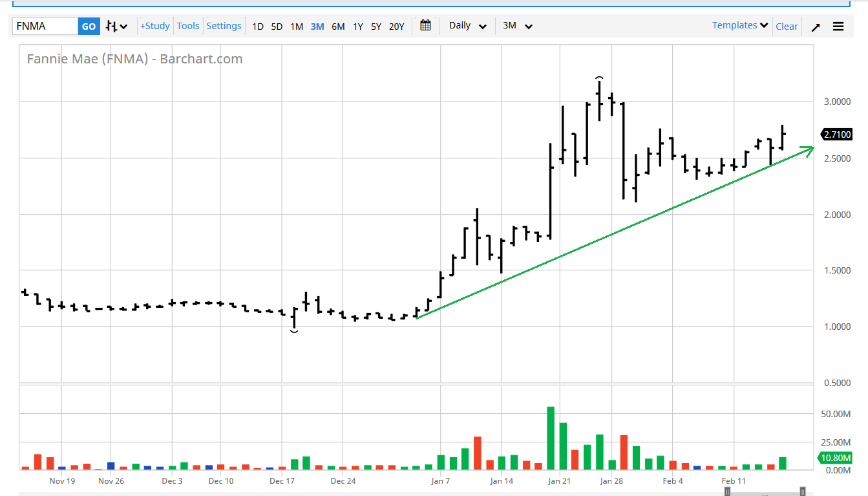Open the chart Settings menu

tap(224, 26)
